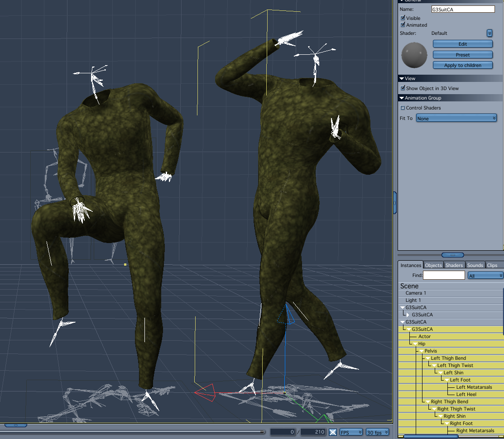Click the current frame field showing 0
504x439 pixels.
(282, 432)
